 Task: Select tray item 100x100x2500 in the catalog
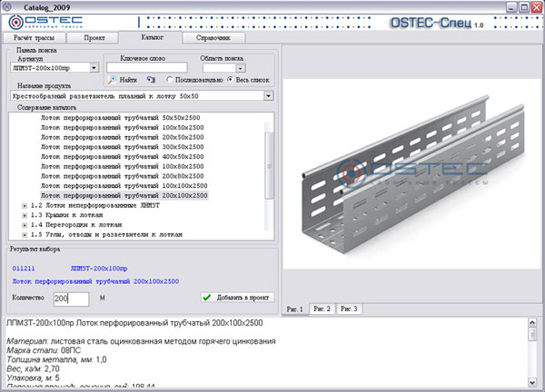click(x=124, y=185)
